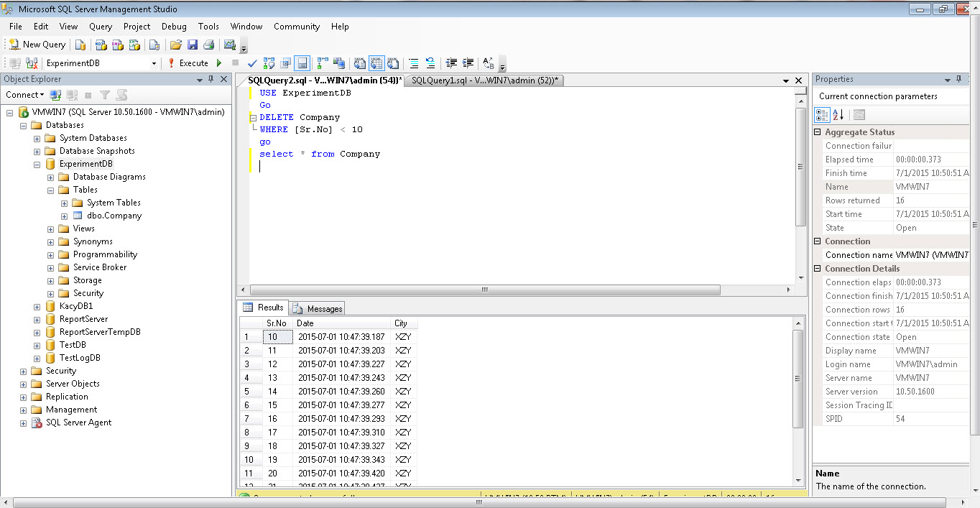Click the Sr.No cell with value 15

[x=277, y=405]
